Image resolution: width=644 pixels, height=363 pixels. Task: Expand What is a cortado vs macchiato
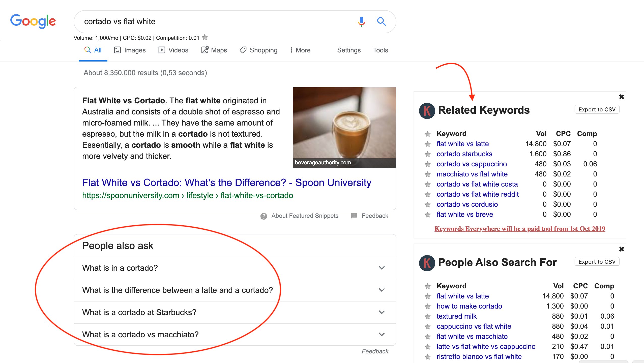click(x=235, y=335)
